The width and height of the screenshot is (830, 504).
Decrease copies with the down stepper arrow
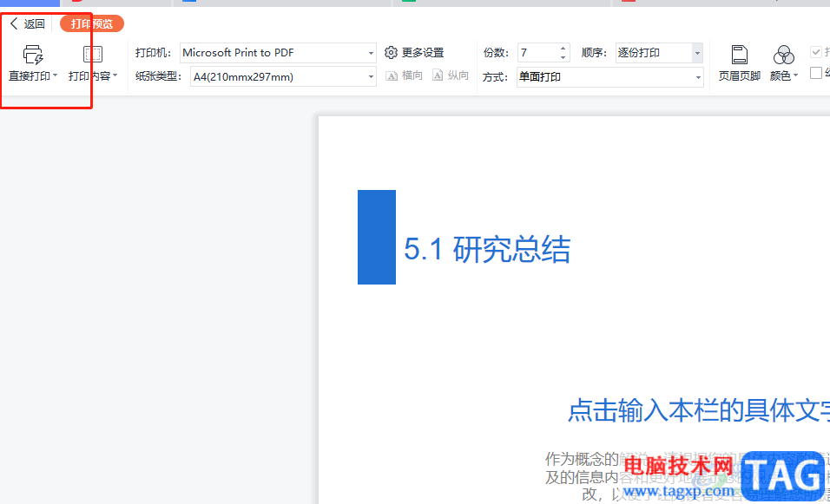tap(563, 57)
